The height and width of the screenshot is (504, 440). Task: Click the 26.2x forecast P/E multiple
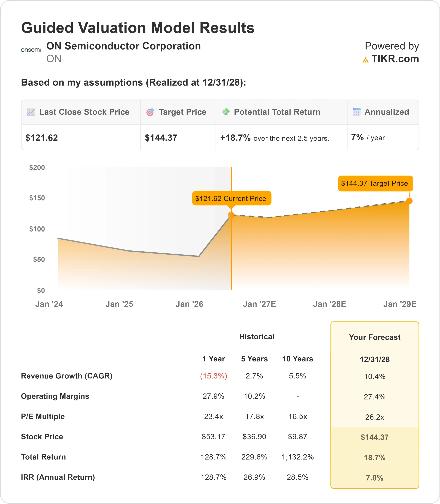point(375,417)
